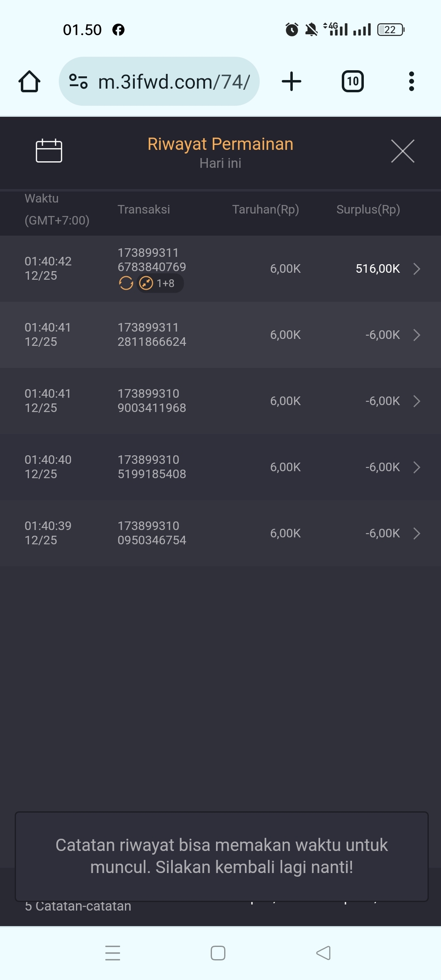
Task: Expand the 516,00K surplus record
Action: (x=416, y=269)
